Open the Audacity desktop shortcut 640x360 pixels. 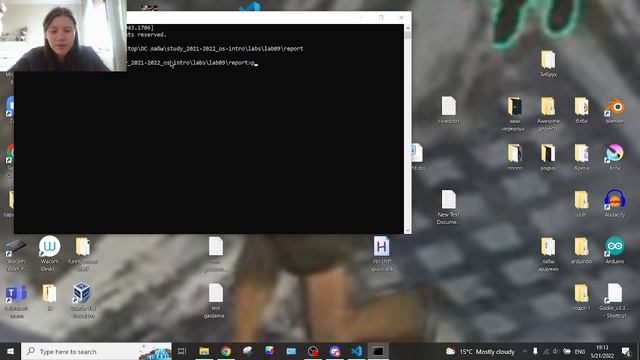[x=615, y=204]
